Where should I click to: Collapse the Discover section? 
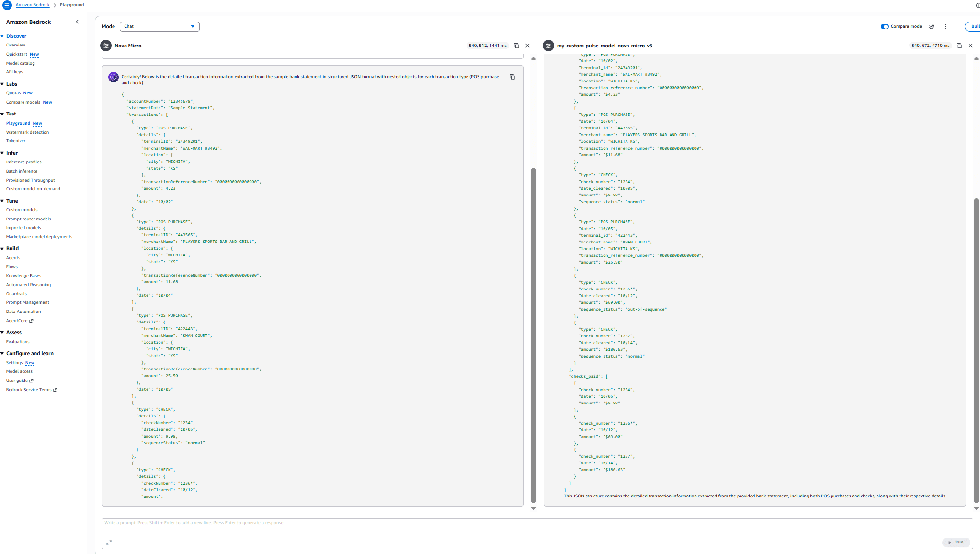click(x=2, y=36)
